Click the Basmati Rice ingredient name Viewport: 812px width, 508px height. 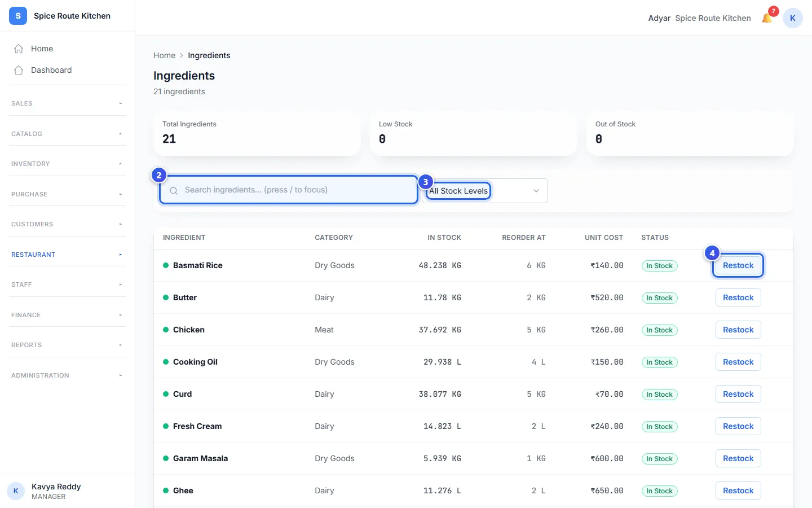coord(198,265)
